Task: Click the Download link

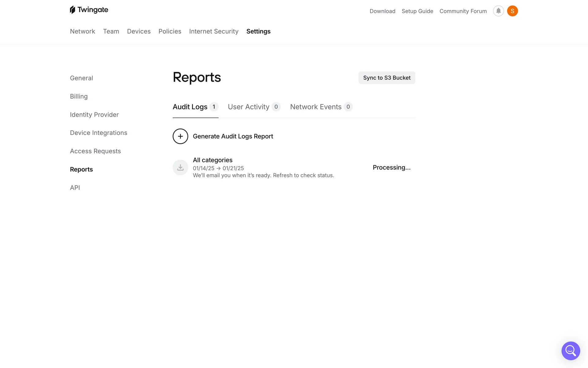Action: 383,11
